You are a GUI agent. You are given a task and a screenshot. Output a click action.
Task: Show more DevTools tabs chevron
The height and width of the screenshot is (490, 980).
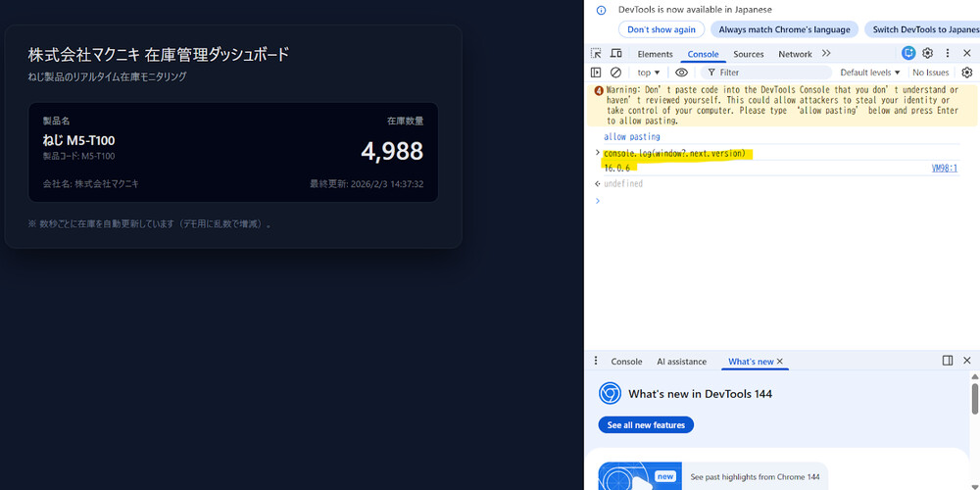point(826,54)
